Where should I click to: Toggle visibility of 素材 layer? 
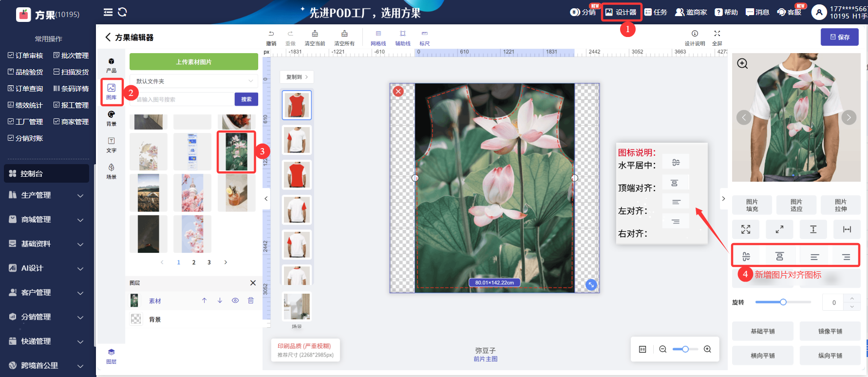[235, 301]
